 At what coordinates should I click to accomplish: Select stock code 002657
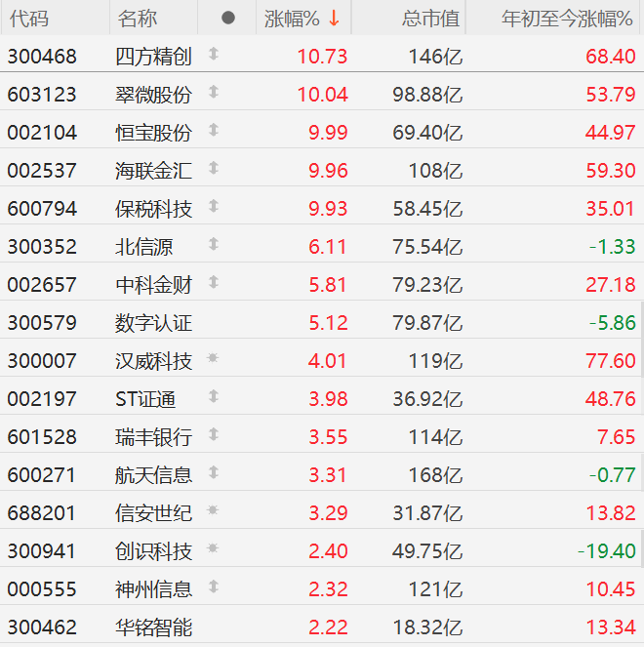[42, 285]
